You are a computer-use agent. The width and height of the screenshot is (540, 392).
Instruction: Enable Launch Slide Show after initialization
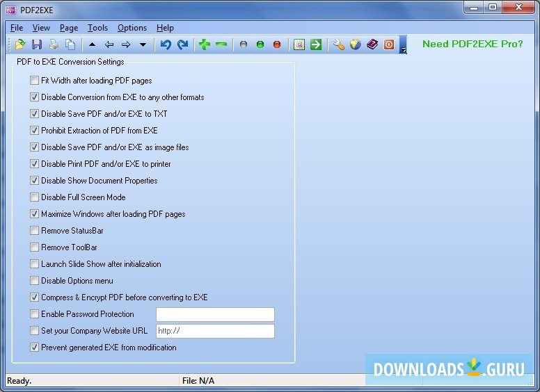[x=34, y=263]
